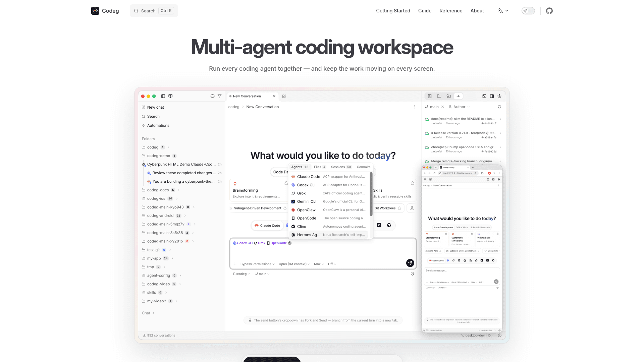Refresh the commits list

[499, 107]
